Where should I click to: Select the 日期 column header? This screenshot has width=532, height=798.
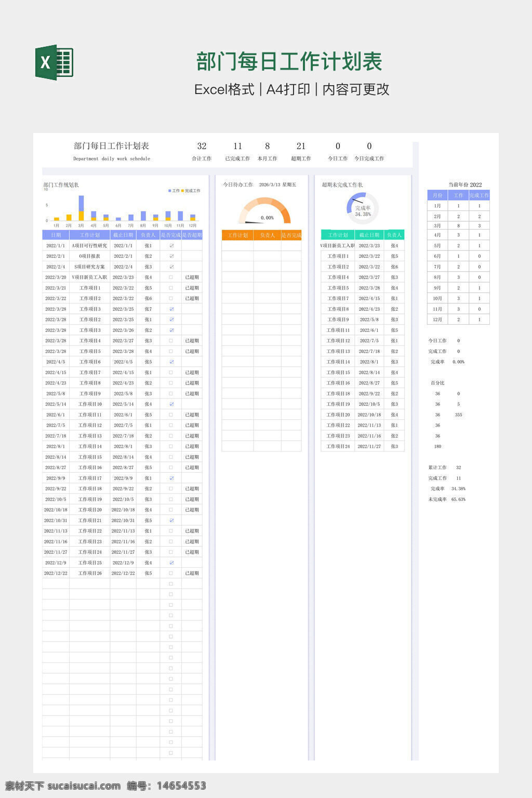[56, 235]
